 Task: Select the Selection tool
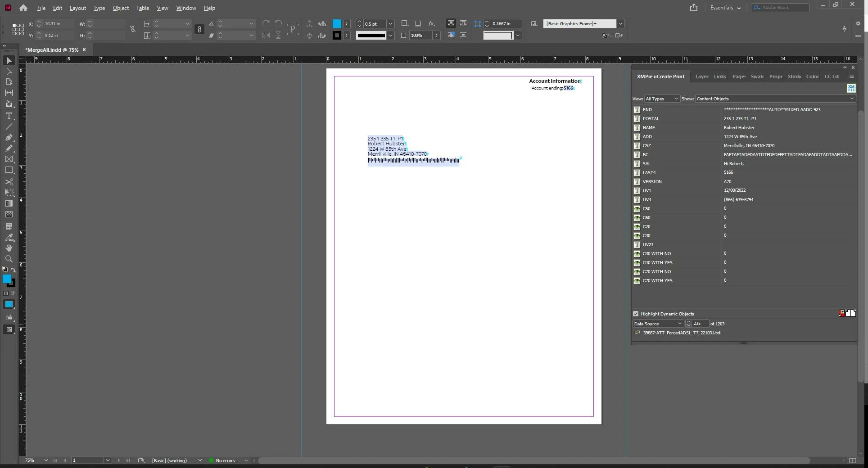[x=9, y=61]
